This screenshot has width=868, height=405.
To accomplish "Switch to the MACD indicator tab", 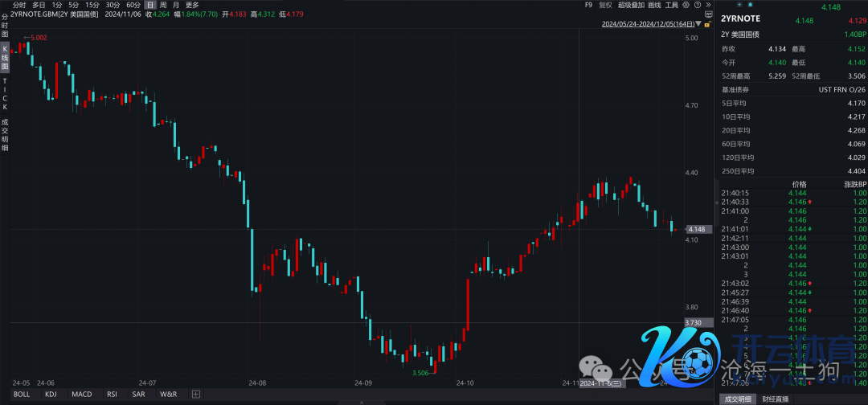I will click(81, 395).
